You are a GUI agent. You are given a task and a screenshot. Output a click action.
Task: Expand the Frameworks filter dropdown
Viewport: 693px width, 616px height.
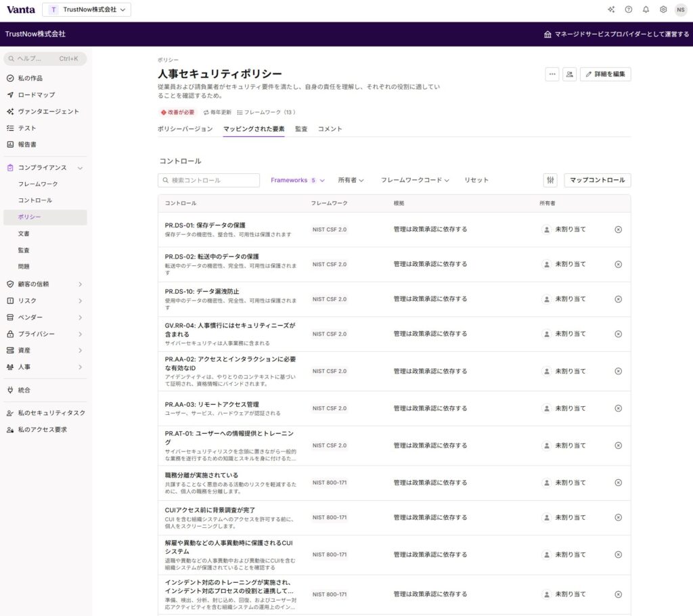(x=298, y=180)
